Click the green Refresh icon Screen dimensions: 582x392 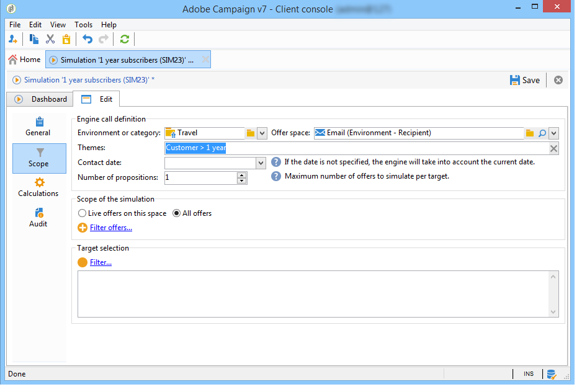(x=125, y=39)
